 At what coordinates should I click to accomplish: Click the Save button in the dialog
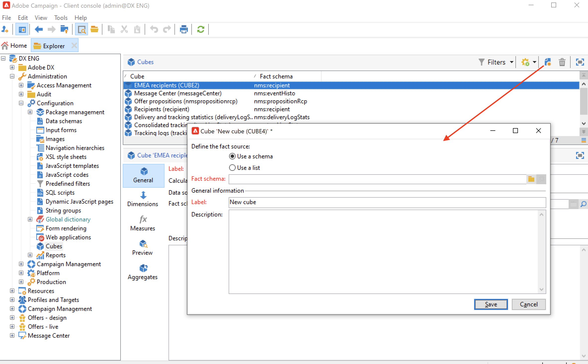click(x=491, y=304)
